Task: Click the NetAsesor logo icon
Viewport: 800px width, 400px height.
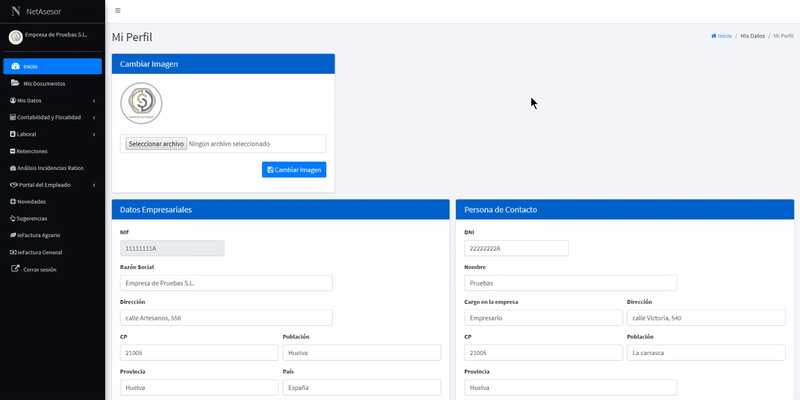Action: pos(15,11)
